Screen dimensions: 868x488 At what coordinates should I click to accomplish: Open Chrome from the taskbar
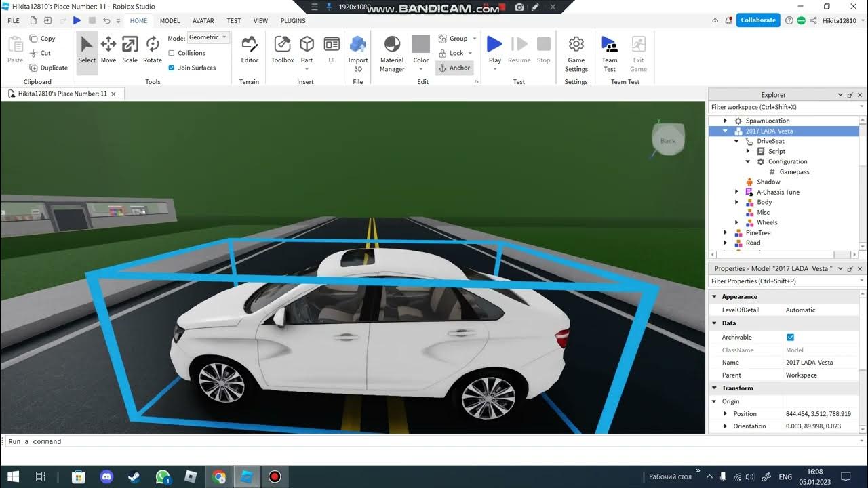[x=219, y=476]
